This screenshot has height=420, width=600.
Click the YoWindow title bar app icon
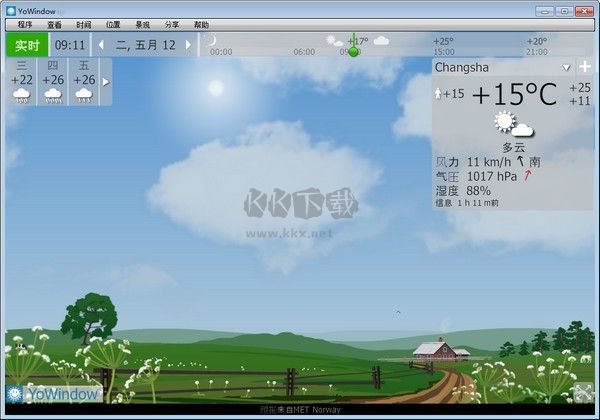point(11,11)
